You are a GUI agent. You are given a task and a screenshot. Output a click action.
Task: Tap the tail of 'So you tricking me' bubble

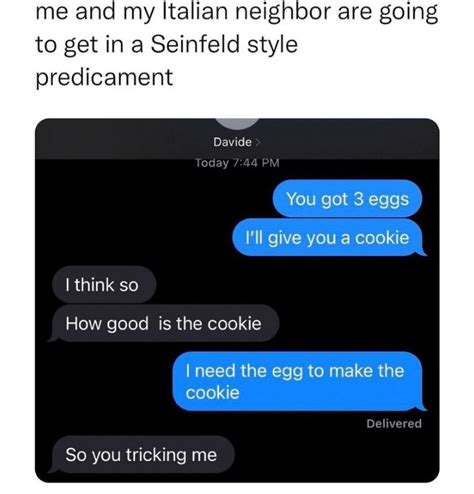(52, 469)
